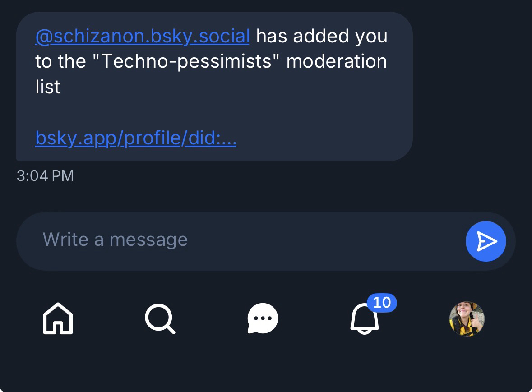532x392 pixels.
Task: Click the 3:04 PM message timestamp
Action: point(45,175)
